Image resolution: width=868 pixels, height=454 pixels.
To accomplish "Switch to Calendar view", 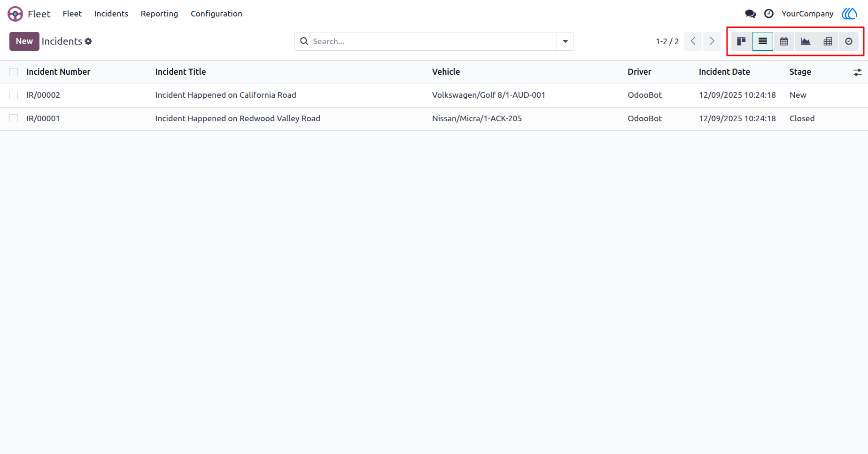I will (x=784, y=41).
